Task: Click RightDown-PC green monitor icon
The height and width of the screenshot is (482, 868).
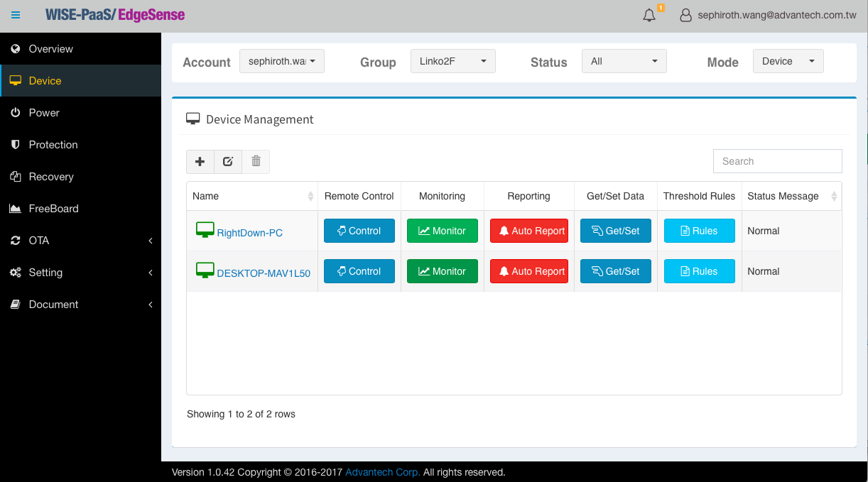Action: (x=205, y=230)
